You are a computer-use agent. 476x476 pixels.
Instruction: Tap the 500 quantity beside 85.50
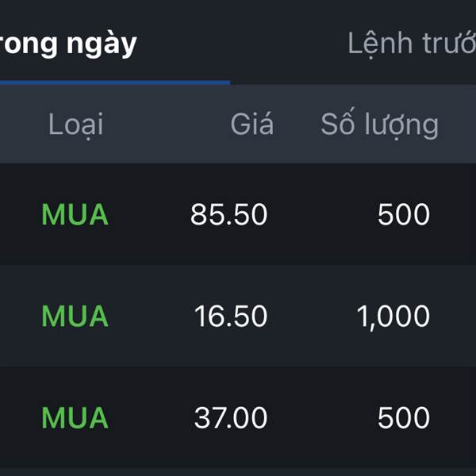(404, 214)
